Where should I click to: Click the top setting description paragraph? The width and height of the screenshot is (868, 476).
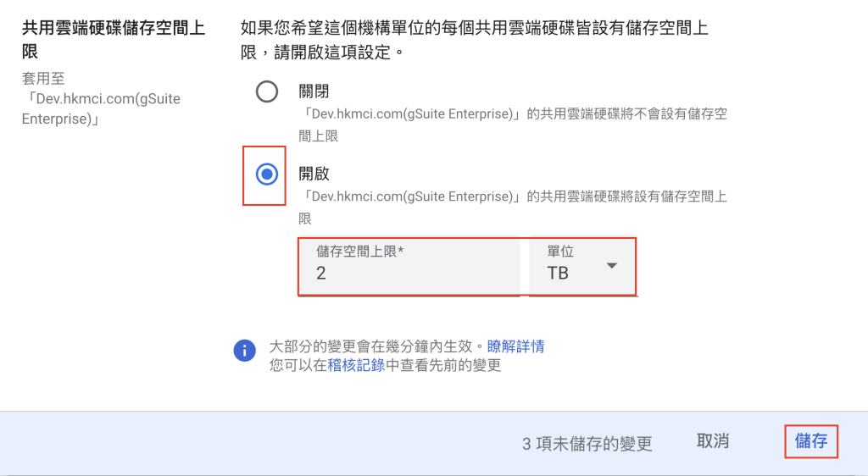click(475, 40)
